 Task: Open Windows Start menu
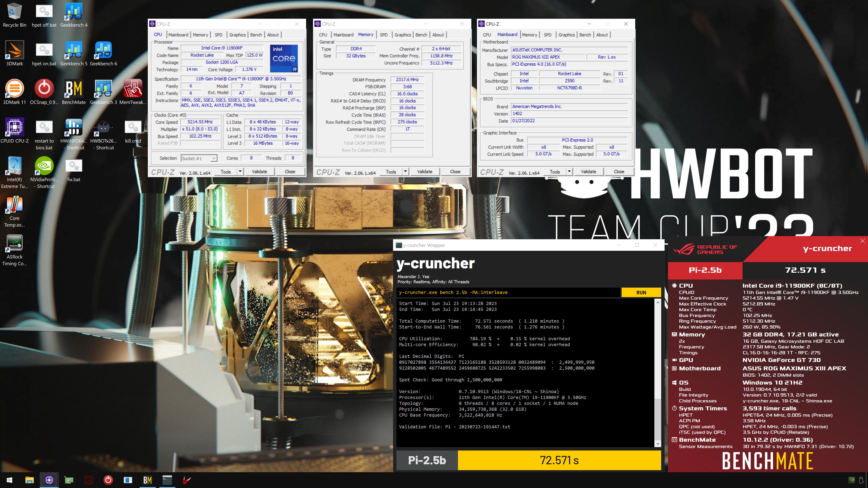click(x=9, y=480)
